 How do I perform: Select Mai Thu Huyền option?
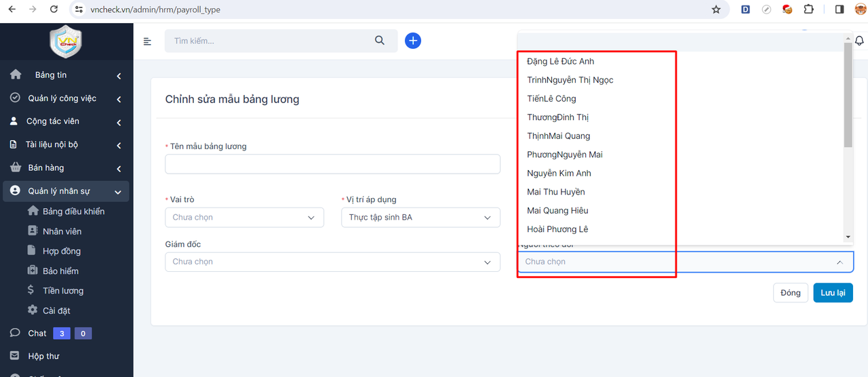pos(680,192)
